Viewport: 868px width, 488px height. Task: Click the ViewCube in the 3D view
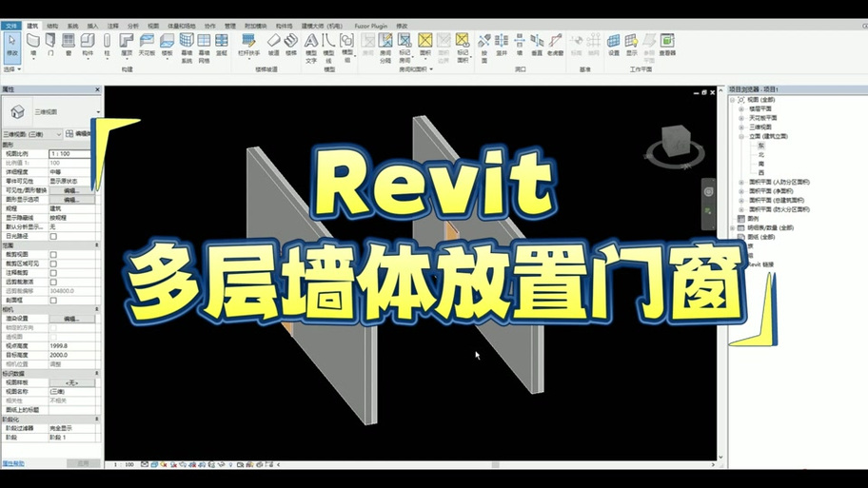677,141
